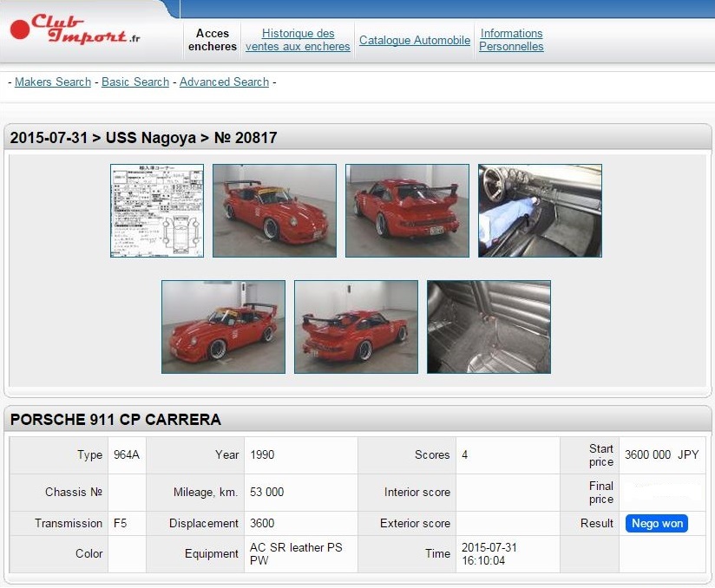
Task: Open the Catalogue Automobile page
Action: pyautogui.click(x=415, y=40)
